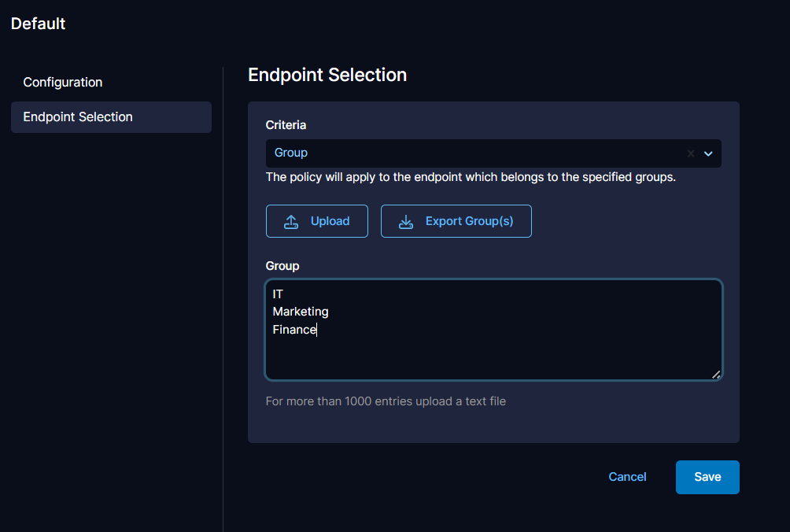
Task: Select the Endpoint Selection sidebar entry
Action: tap(76, 116)
